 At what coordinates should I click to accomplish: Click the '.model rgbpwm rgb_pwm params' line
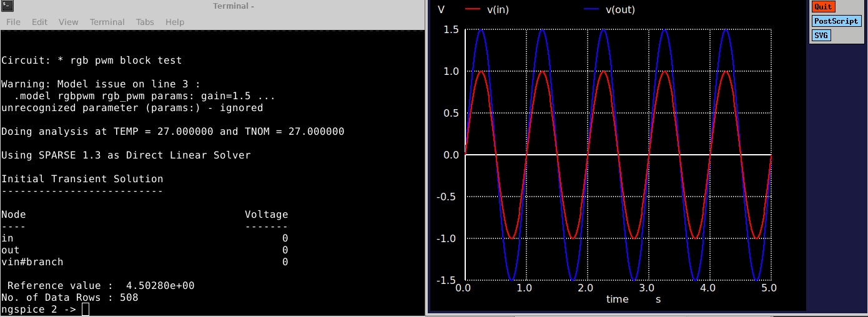pos(144,96)
